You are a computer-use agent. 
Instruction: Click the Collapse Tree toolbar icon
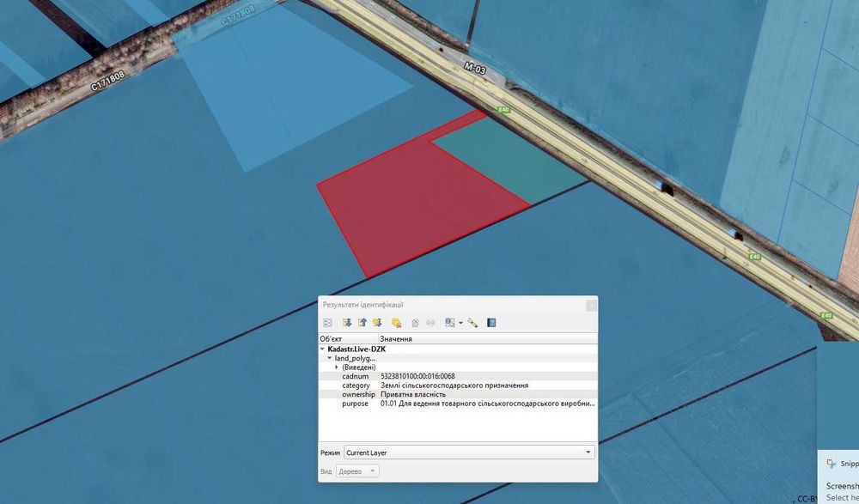[362, 323]
